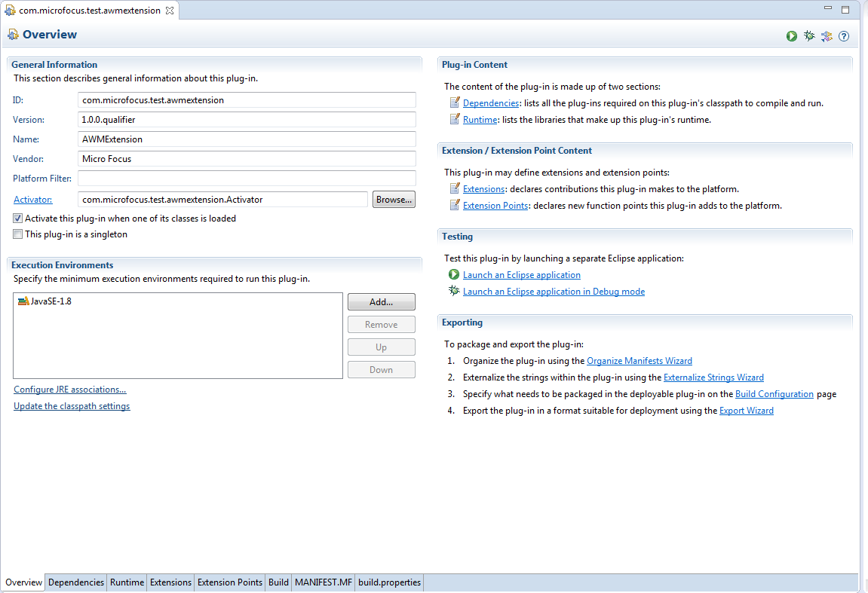Open Configure JRE associations link
868x593 pixels.
coord(69,389)
